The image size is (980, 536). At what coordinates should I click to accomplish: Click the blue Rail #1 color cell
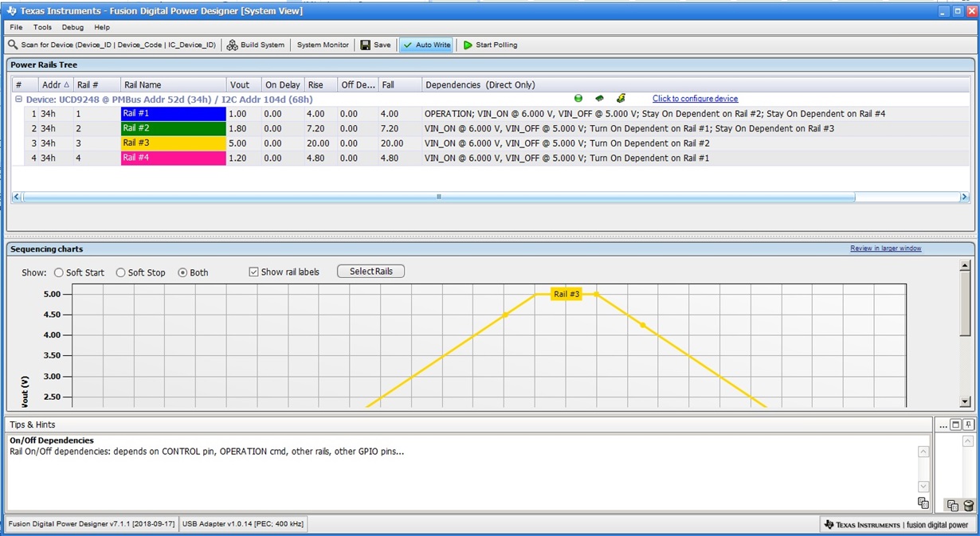click(173, 114)
